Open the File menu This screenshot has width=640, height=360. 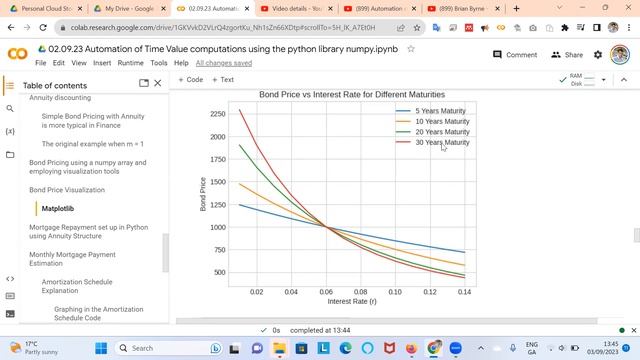40,63
